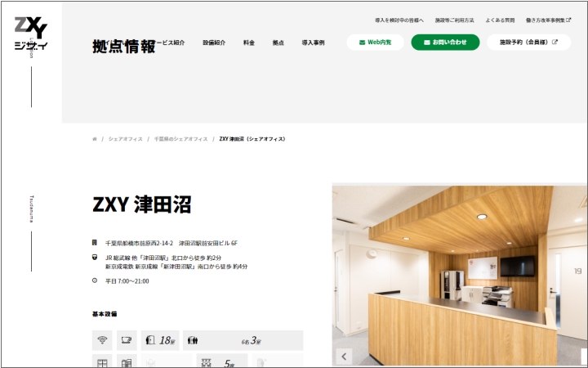Click the private room icon with 18室
The width and height of the screenshot is (588, 368).
pyautogui.click(x=160, y=340)
